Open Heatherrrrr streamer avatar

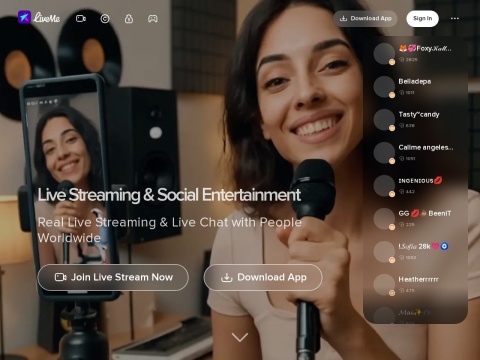point(384,284)
